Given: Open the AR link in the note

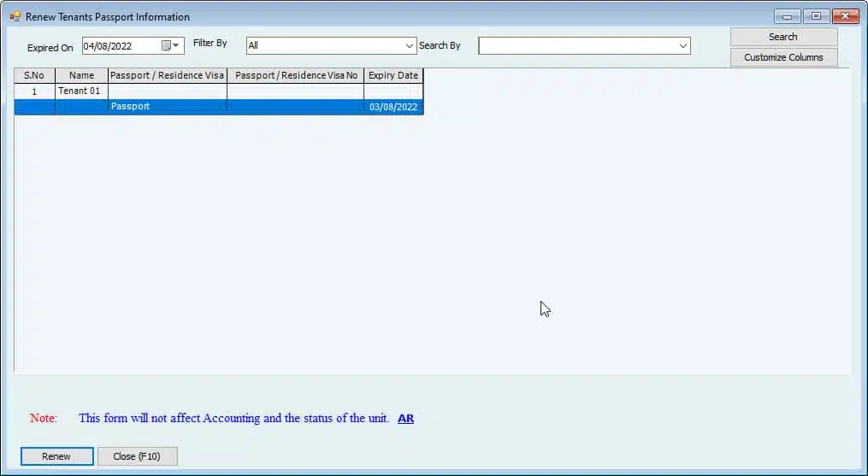Looking at the screenshot, I should click(405, 419).
